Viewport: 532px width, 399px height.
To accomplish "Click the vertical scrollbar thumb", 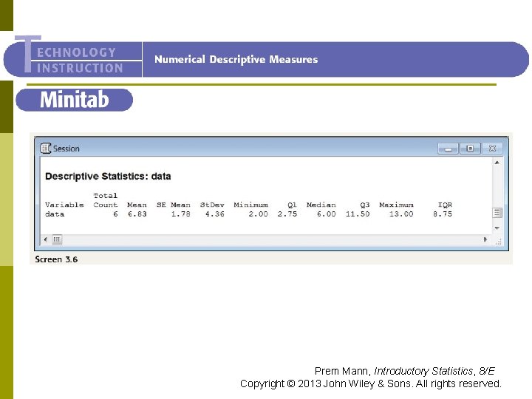I will click(x=497, y=213).
